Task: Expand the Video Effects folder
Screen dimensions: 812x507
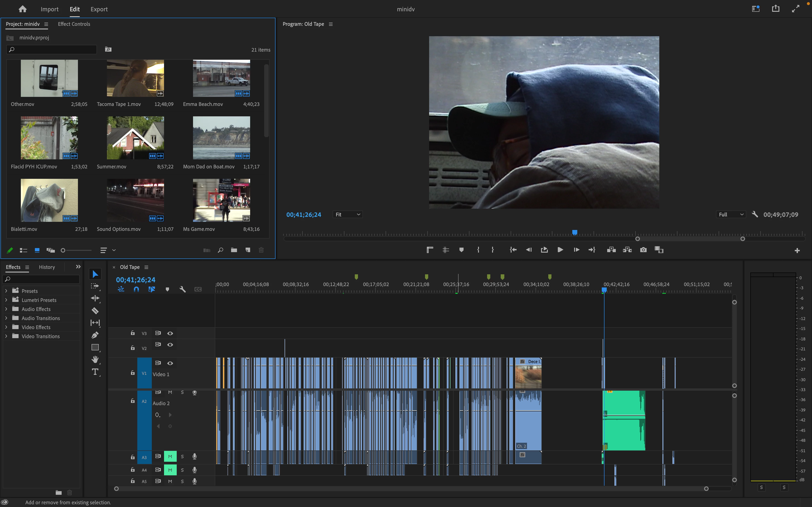Action: tap(6, 327)
